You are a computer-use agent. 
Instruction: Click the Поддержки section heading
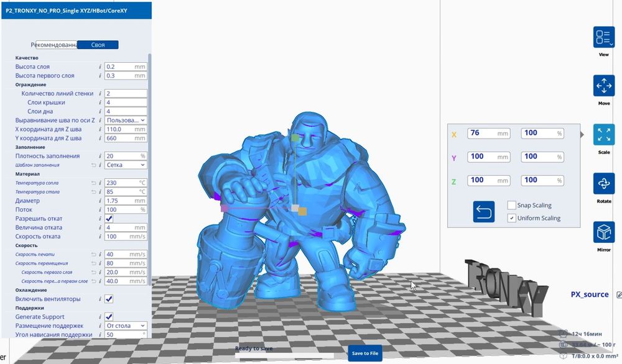coord(29,307)
